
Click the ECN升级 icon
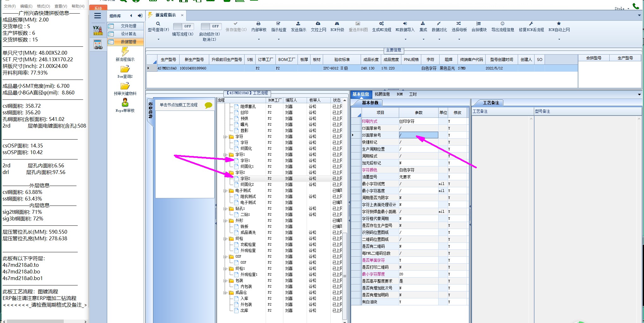tap(337, 24)
